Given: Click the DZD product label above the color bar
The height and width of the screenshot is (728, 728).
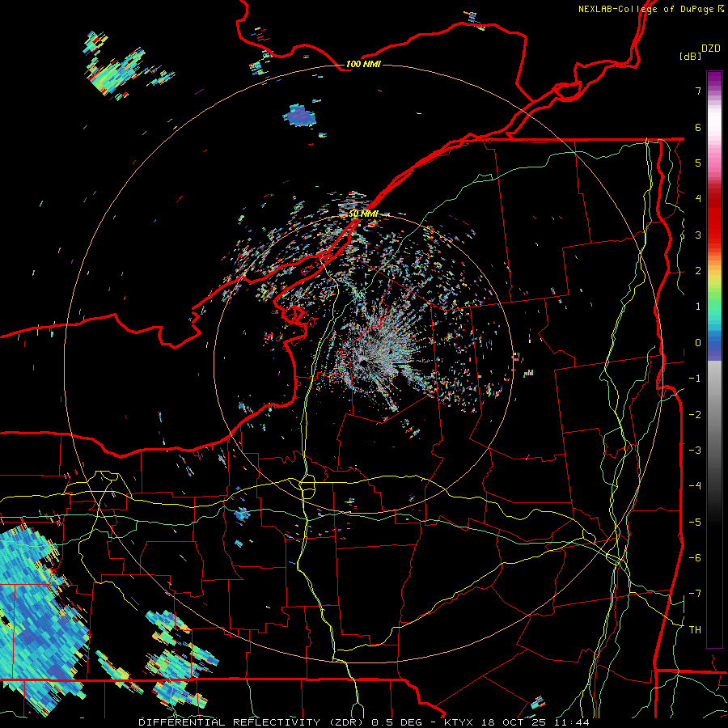Looking at the screenshot, I should (711, 49).
